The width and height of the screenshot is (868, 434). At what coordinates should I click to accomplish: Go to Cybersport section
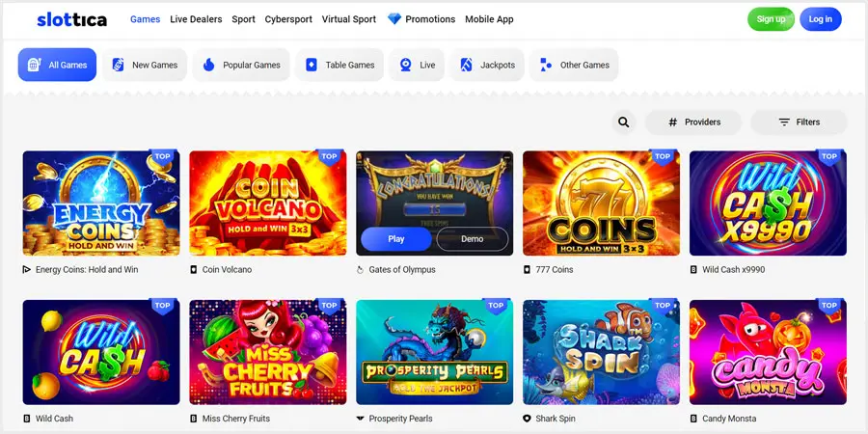coord(288,19)
